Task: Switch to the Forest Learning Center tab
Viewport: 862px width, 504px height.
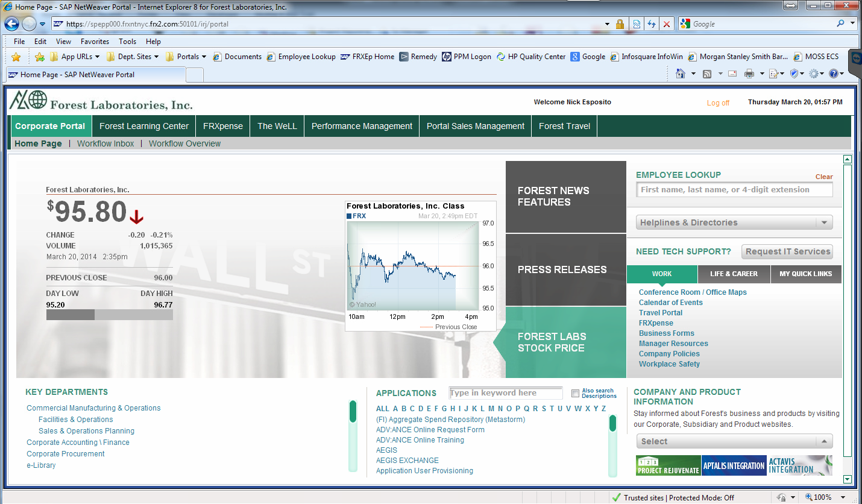Action: tap(144, 126)
